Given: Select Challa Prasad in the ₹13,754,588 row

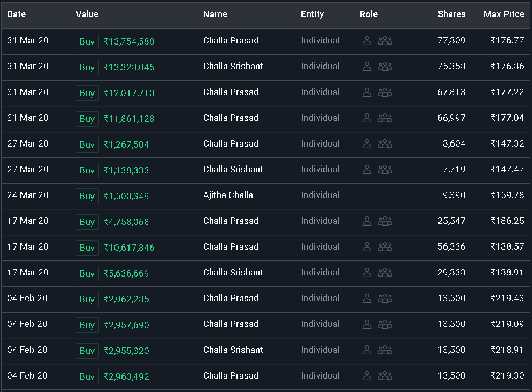Looking at the screenshot, I should tap(231, 41).
